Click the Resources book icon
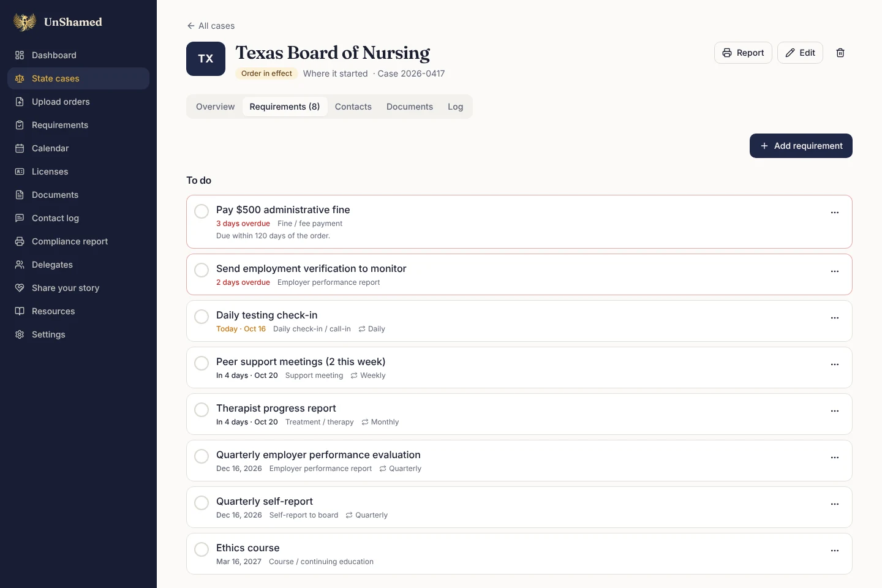 point(20,311)
